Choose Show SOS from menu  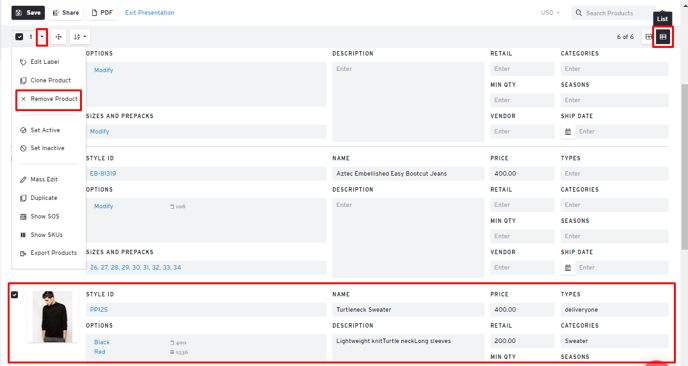click(x=45, y=216)
